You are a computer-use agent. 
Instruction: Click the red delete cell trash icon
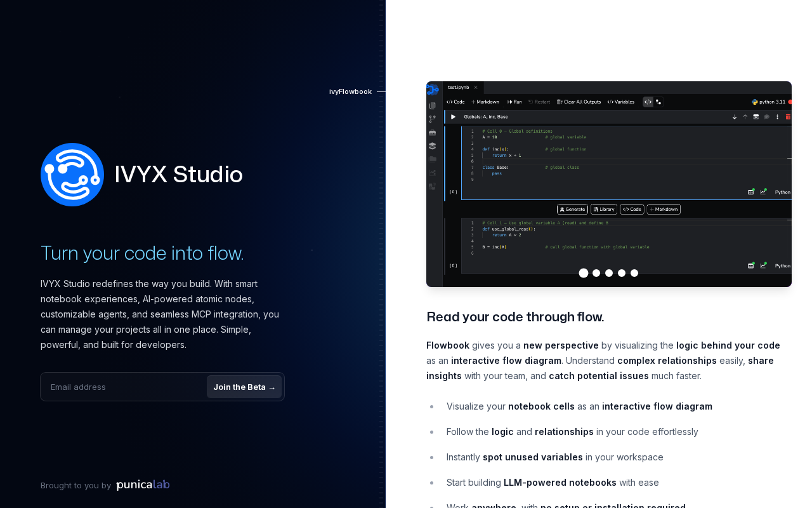[788, 117]
